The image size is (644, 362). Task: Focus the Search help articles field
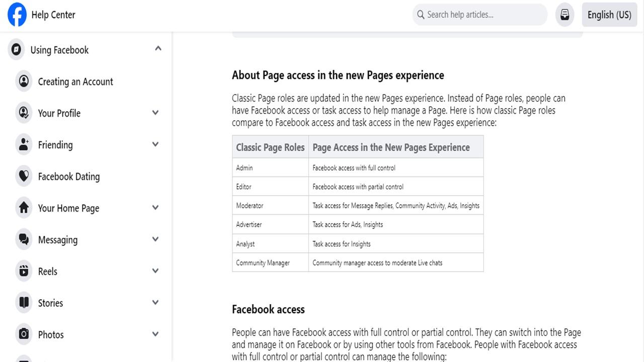pos(480,15)
